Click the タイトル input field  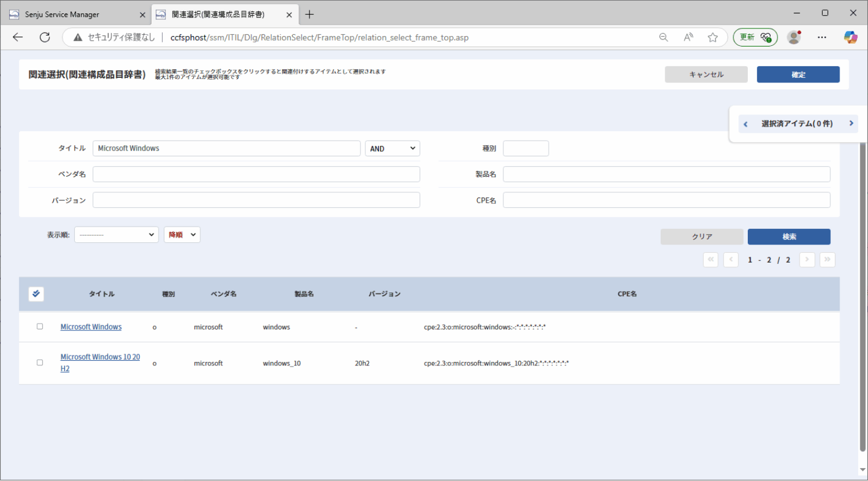pos(226,149)
